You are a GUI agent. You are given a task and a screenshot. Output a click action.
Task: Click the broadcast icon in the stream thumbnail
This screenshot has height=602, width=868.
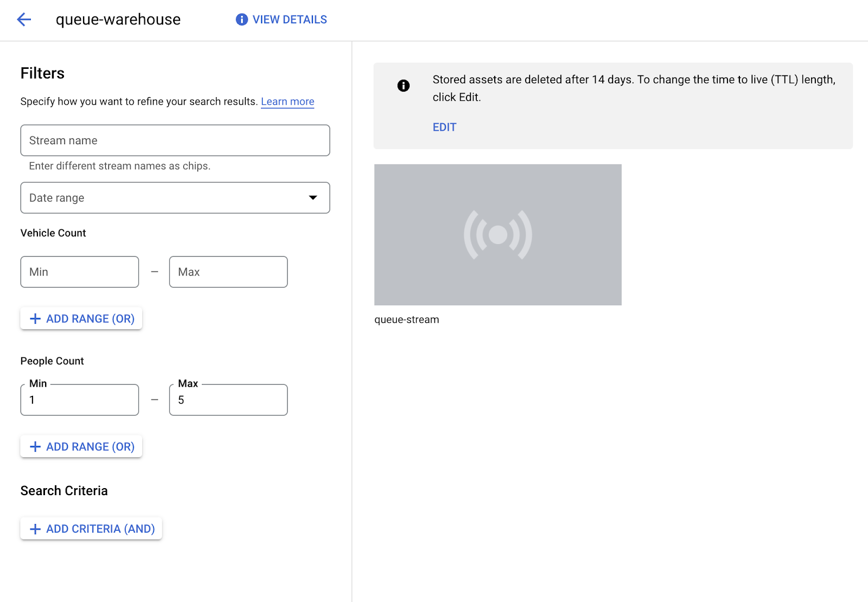coord(497,235)
